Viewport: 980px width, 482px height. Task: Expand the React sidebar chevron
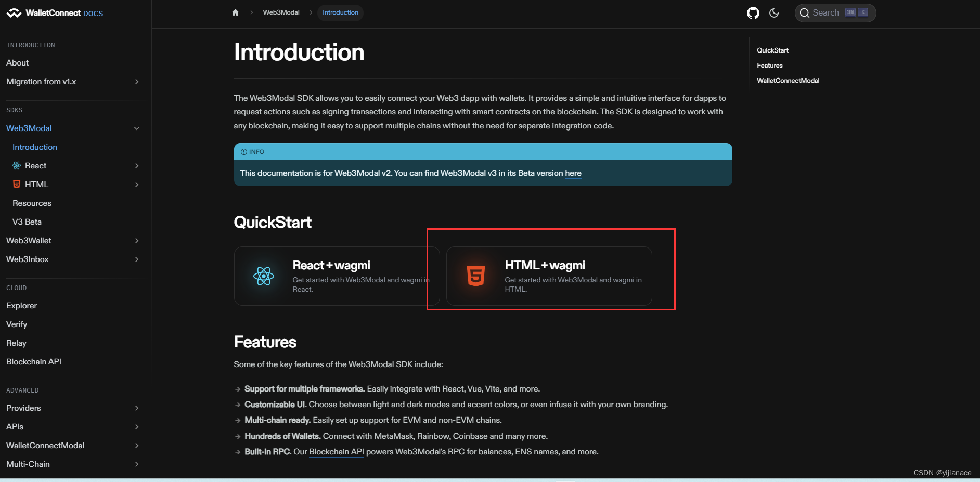coord(137,166)
